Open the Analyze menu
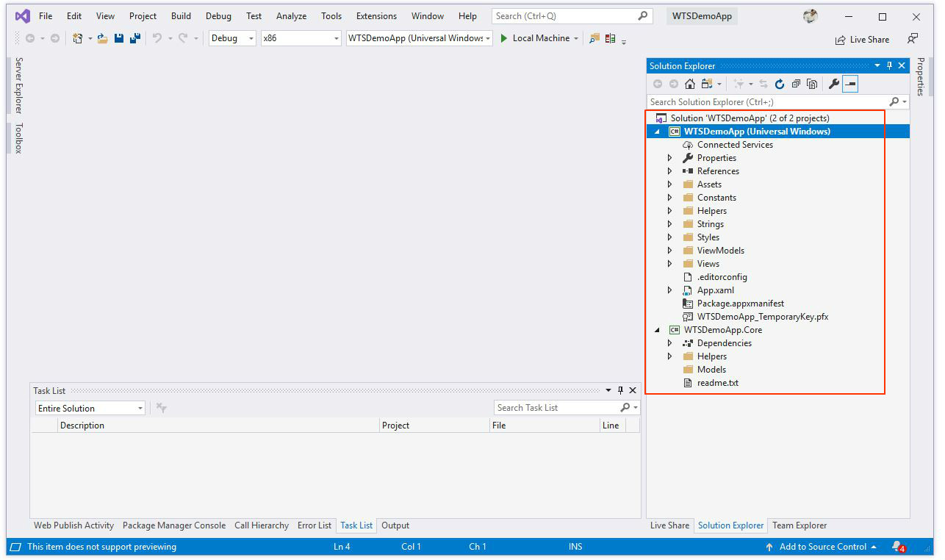Screen dimensions: 945x560 tap(291, 15)
